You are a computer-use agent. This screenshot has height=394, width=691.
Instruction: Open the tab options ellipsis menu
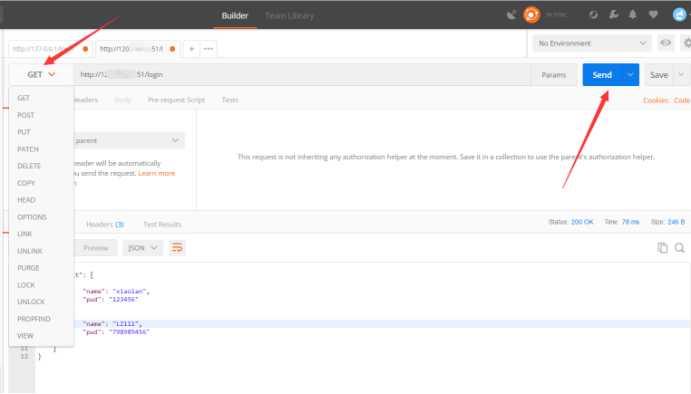(x=208, y=48)
